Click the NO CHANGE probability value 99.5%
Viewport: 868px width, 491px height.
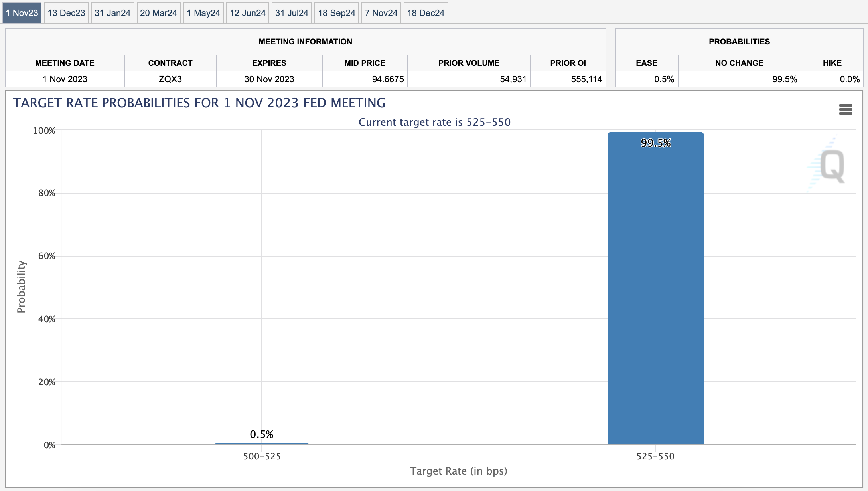click(x=784, y=79)
